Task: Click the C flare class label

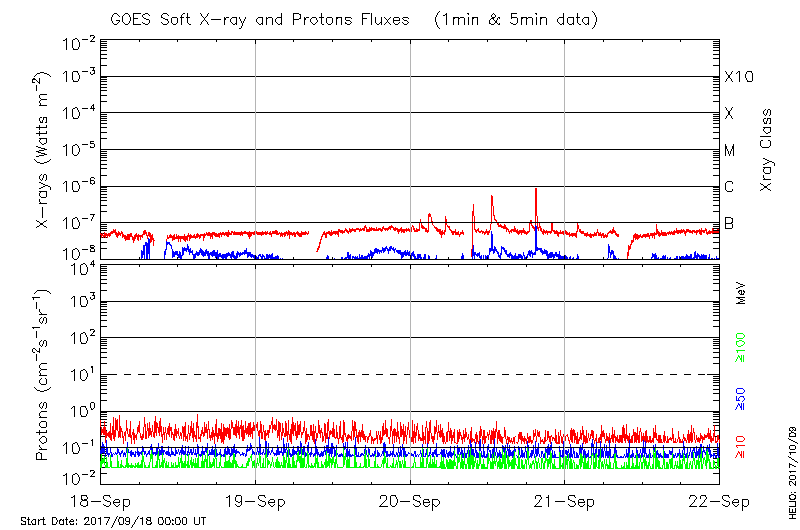Action: click(x=729, y=187)
